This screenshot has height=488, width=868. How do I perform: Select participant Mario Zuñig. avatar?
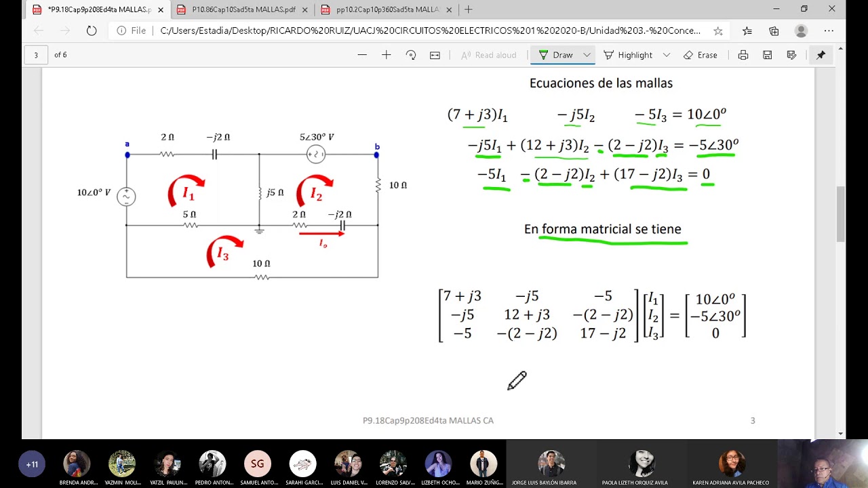(484, 464)
